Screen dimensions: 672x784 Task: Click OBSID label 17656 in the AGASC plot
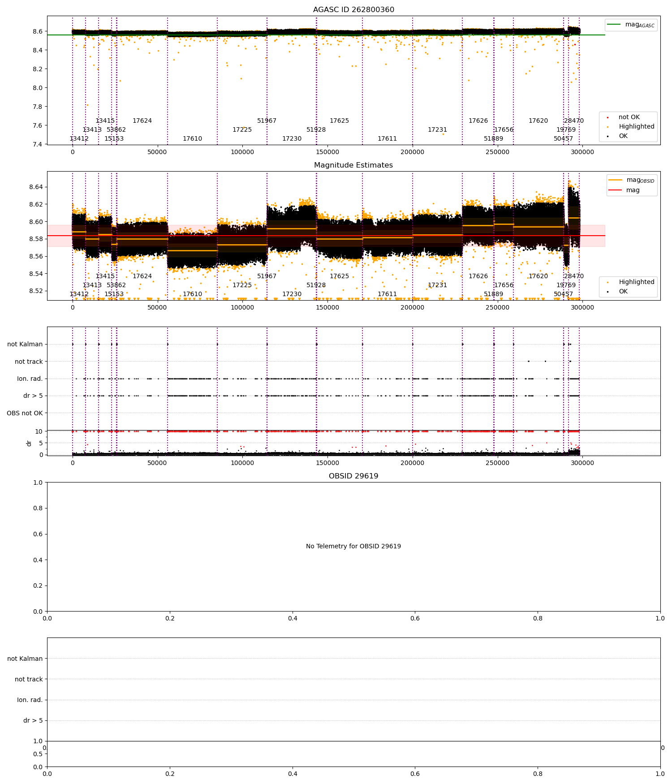pos(504,130)
